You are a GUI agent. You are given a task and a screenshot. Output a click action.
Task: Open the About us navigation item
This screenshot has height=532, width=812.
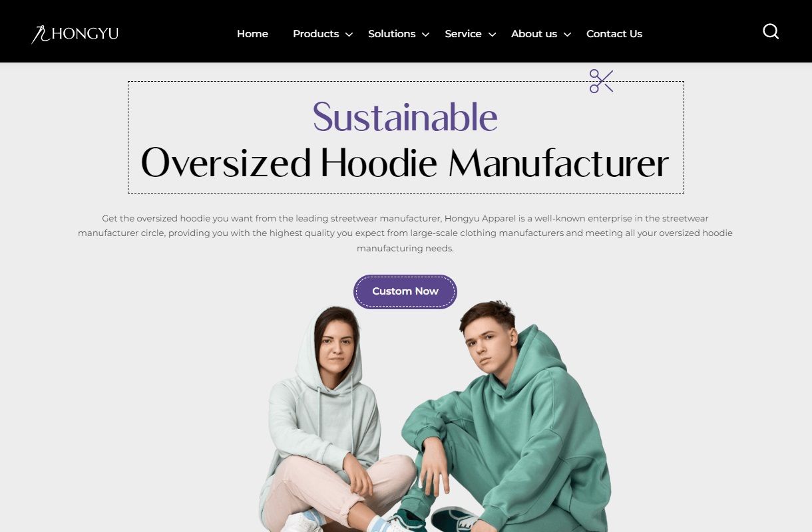point(534,34)
